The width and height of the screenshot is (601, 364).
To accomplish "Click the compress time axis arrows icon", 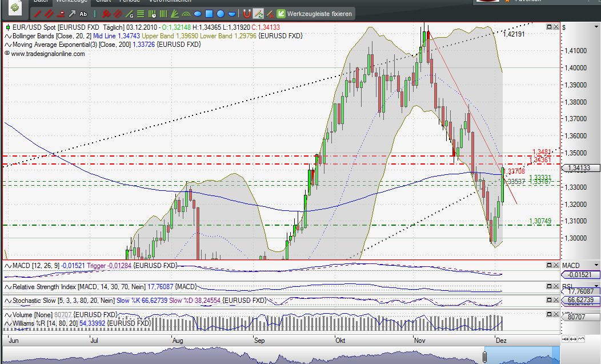I will tap(566, 339).
